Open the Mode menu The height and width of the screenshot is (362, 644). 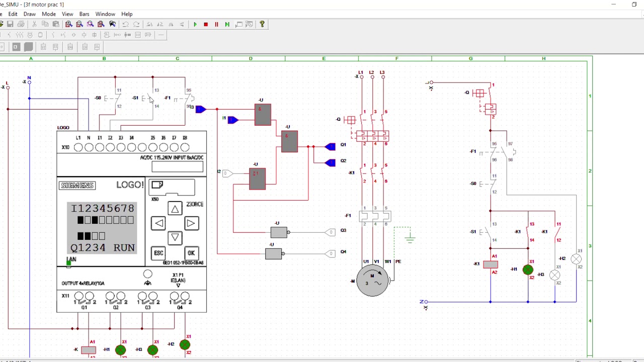(49, 14)
